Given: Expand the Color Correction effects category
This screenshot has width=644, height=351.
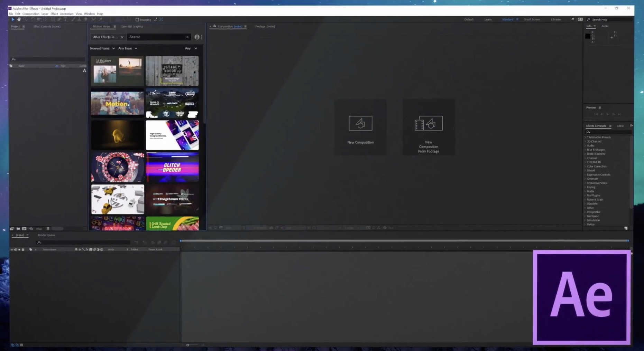Looking at the screenshot, I should click(x=585, y=167).
